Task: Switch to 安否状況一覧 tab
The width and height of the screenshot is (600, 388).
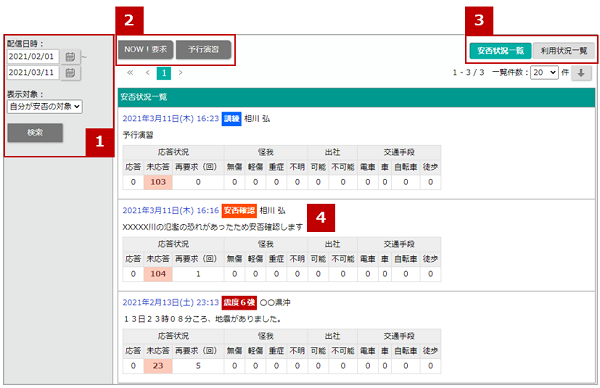Action: (501, 51)
